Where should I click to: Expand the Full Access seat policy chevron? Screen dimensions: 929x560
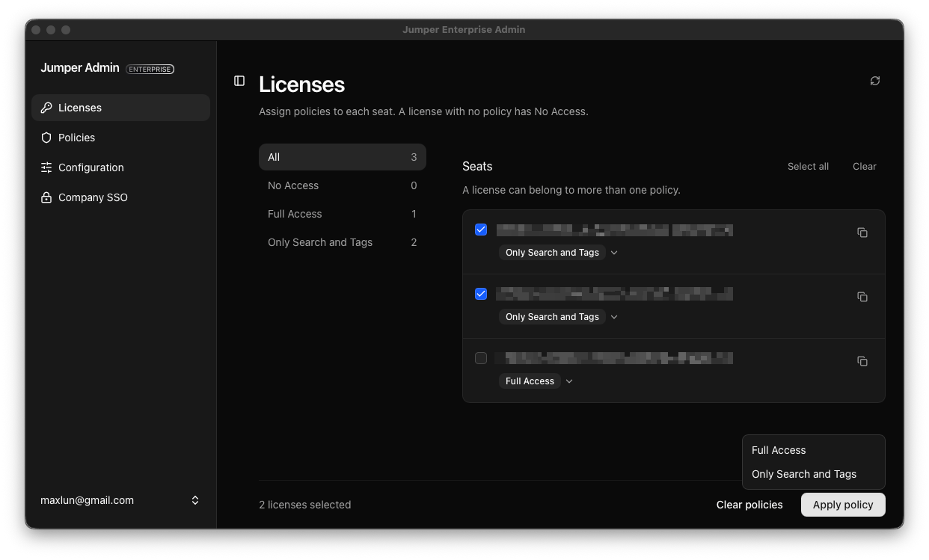(569, 381)
